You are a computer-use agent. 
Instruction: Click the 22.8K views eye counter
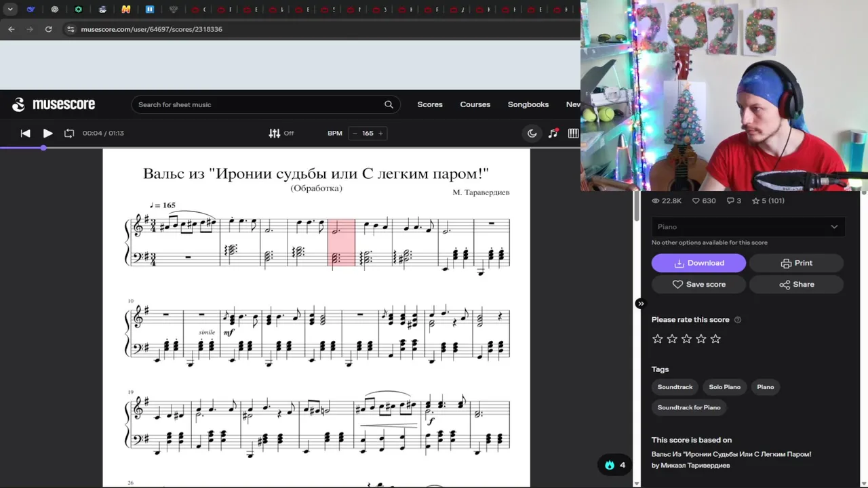(x=667, y=201)
